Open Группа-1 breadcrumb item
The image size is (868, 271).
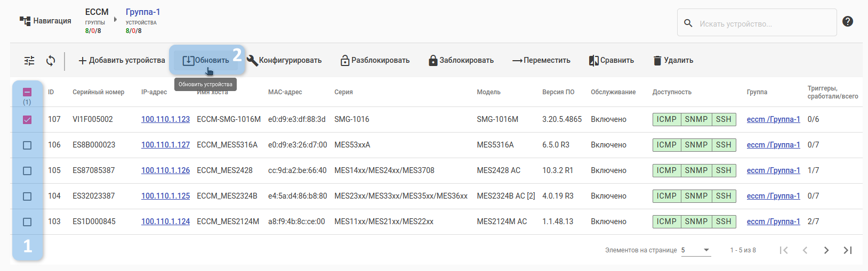pos(142,12)
